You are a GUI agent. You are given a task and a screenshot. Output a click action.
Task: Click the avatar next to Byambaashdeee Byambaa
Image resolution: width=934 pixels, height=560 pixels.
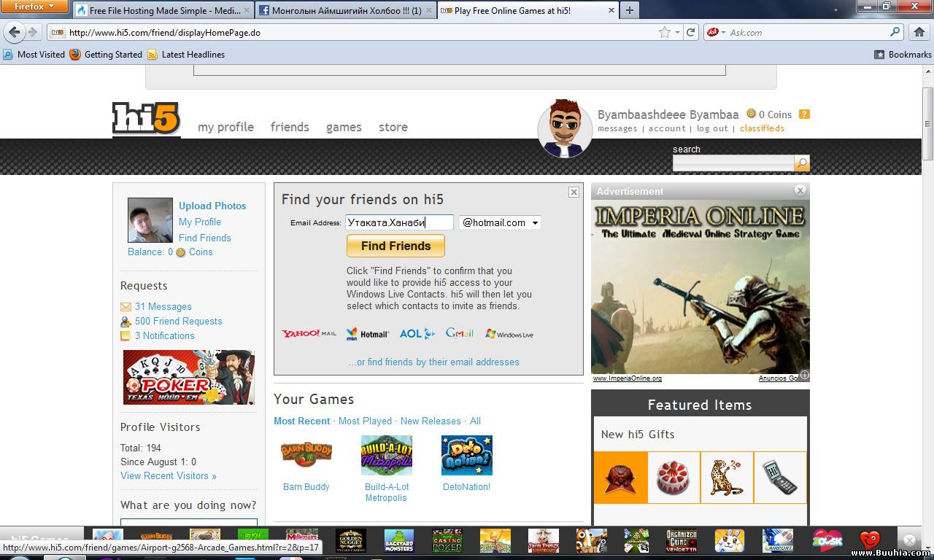pos(564,129)
